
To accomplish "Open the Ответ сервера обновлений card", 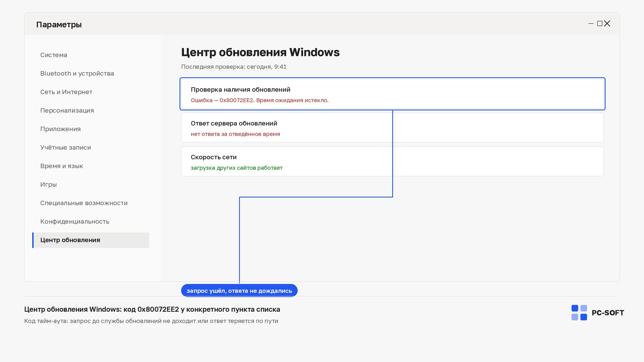I will coord(392,128).
